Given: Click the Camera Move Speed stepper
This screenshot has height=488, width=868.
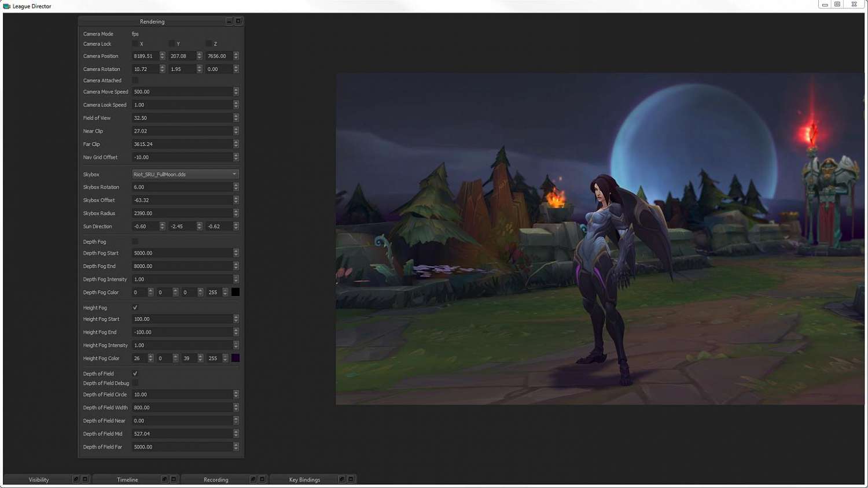Looking at the screenshot, I should click(236, 92).
